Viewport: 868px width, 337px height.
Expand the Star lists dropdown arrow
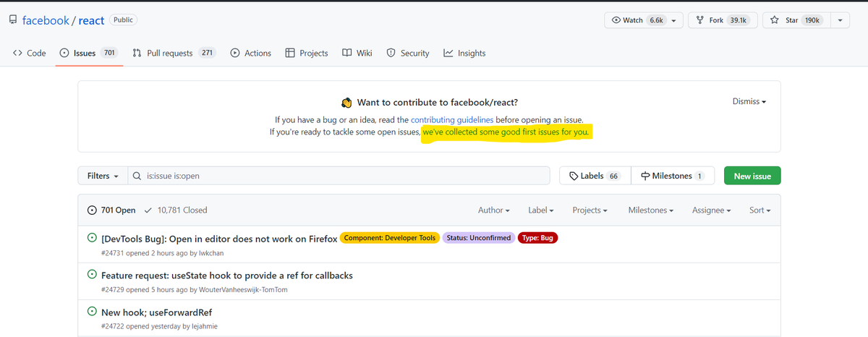(840, 20)
